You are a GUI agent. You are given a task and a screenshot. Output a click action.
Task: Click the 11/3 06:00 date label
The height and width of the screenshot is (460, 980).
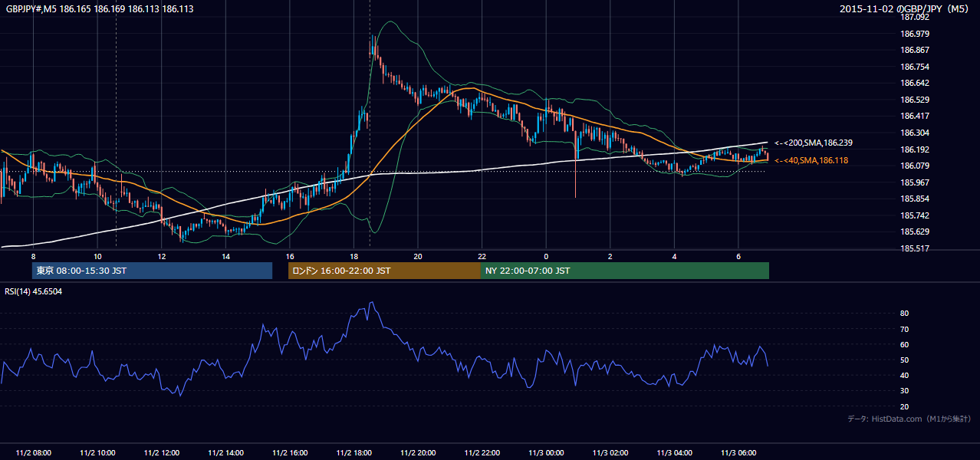(x=738, y=453)
